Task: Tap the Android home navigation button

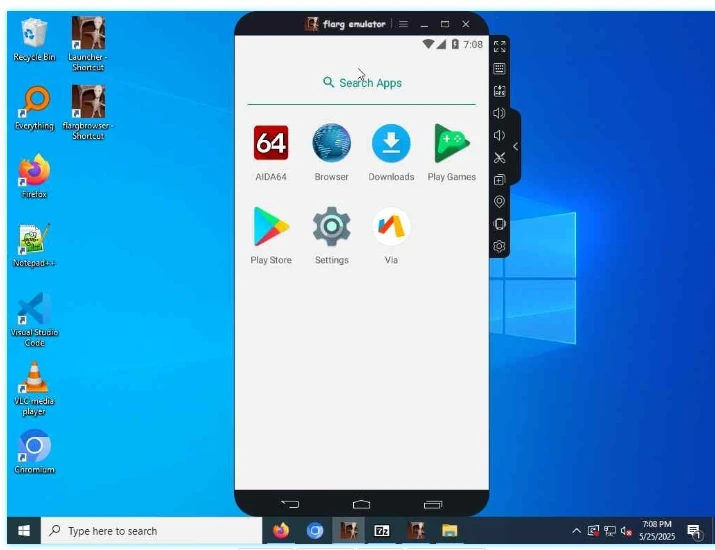Action: click(362, 504)
